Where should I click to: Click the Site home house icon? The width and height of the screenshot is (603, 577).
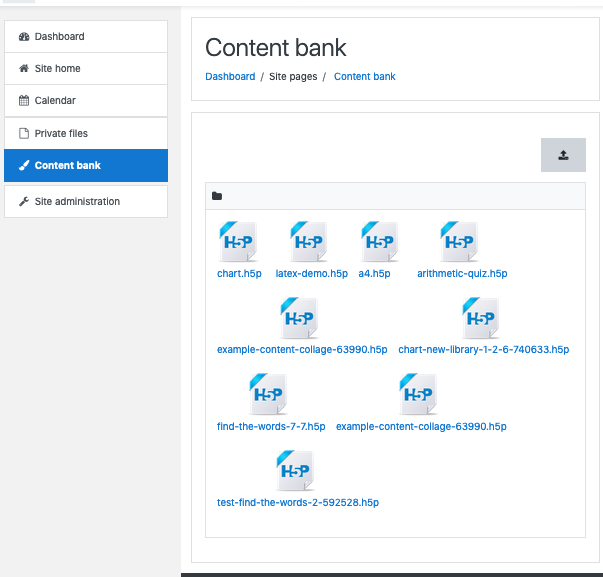point(24,68)
